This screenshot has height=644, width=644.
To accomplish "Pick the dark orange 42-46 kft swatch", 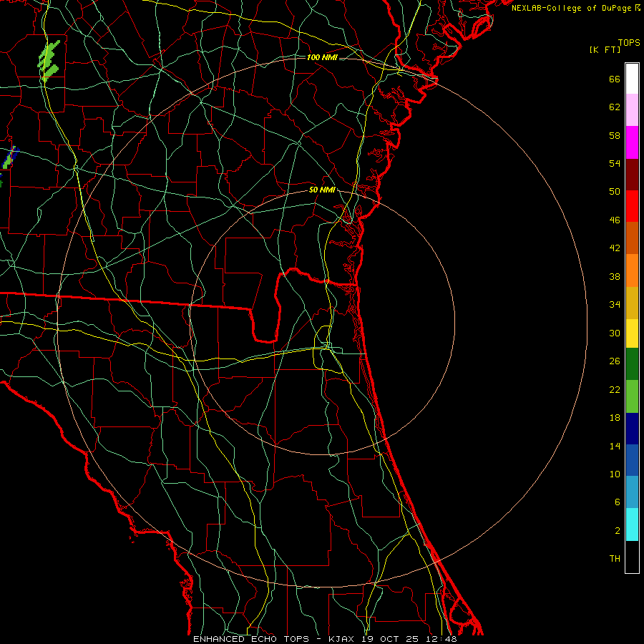I will pos(632,238).
